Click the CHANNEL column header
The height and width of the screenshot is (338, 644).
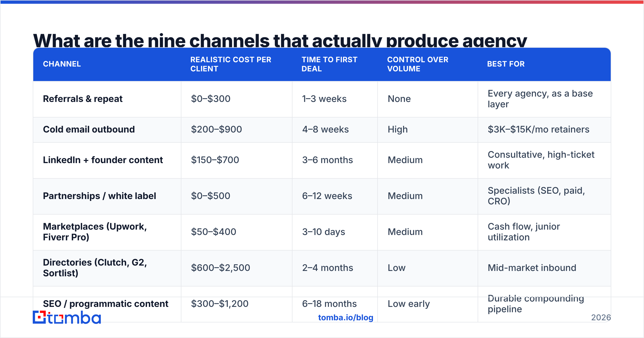pyautogui.click(x=62, y=64)
